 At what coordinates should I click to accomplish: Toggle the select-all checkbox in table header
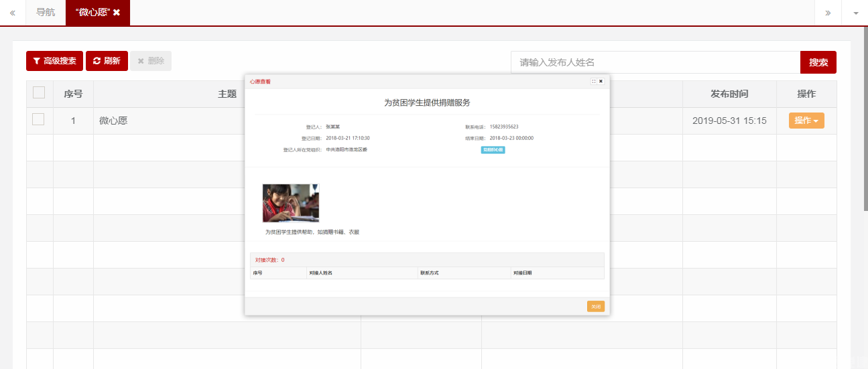tap(39, 93)
